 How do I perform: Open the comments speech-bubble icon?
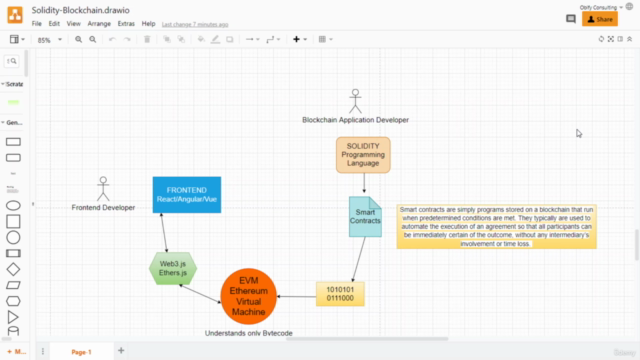click(571, 19)
